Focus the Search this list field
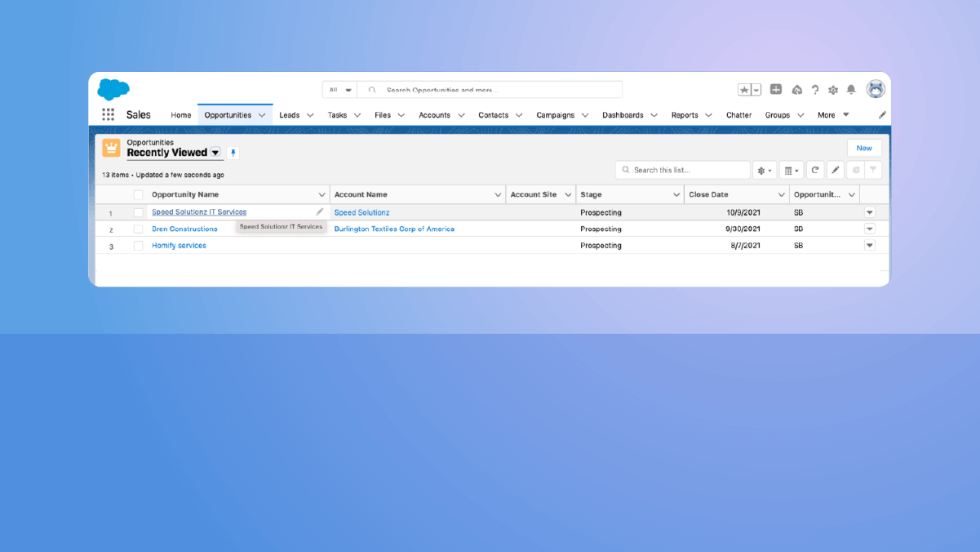The image size is (980, 552). [683, 170]
